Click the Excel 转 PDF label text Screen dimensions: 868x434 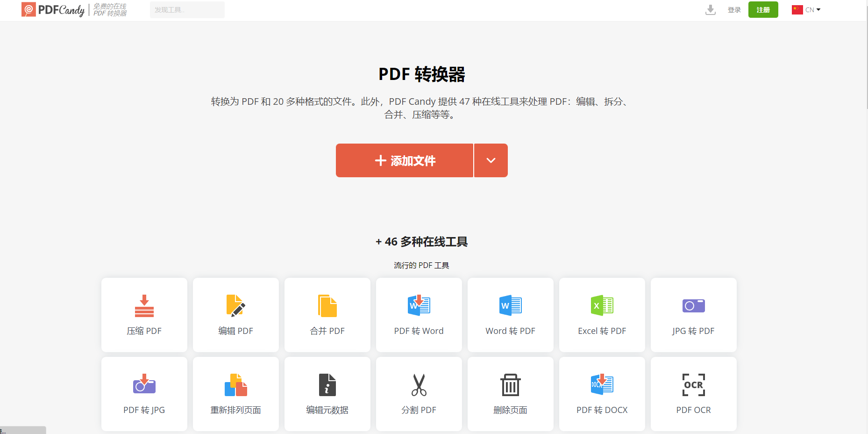602,331
